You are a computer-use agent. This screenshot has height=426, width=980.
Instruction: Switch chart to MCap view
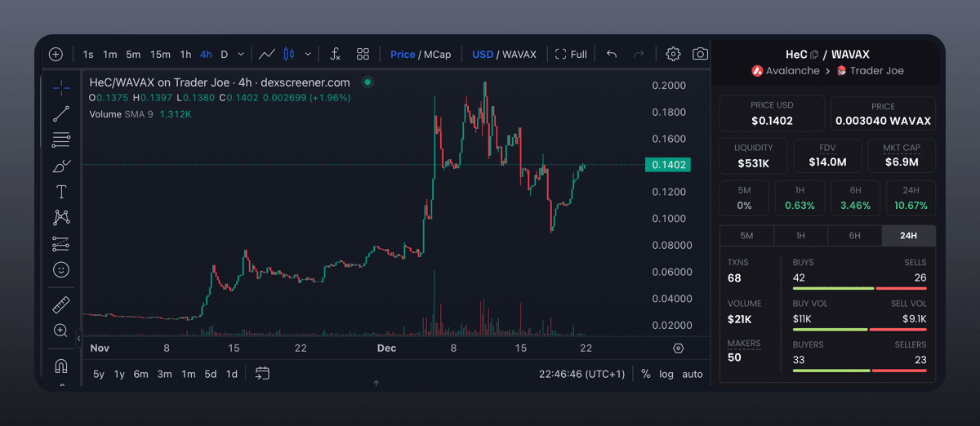(437, 55)
